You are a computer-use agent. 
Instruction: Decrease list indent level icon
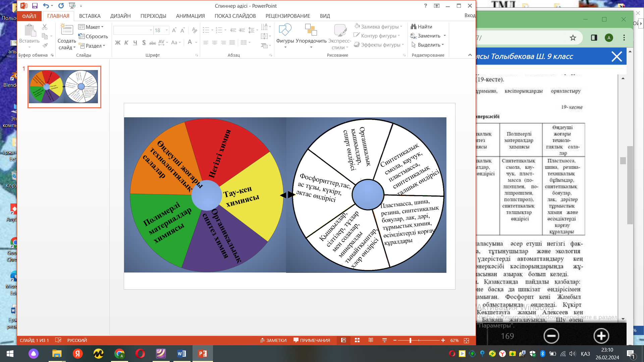pyautogui.click(x=233, y=30)
